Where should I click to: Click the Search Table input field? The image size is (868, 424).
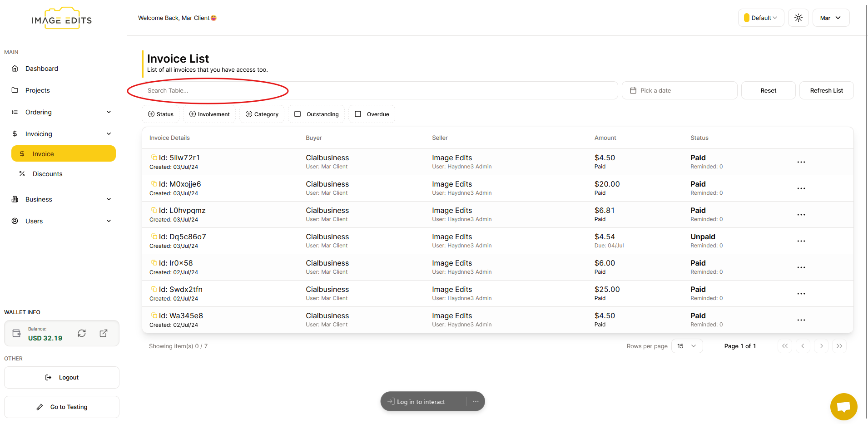379,90
